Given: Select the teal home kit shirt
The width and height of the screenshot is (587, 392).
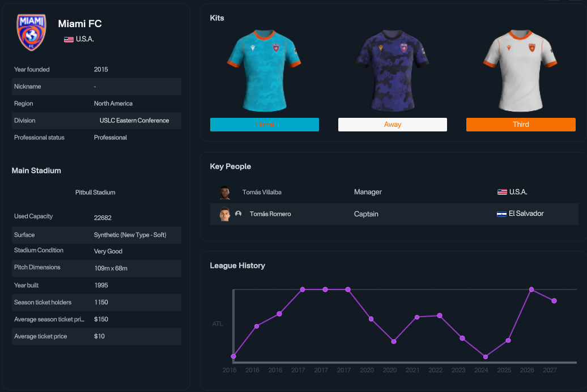Looking at the screenshot, I should pos(264,71).
